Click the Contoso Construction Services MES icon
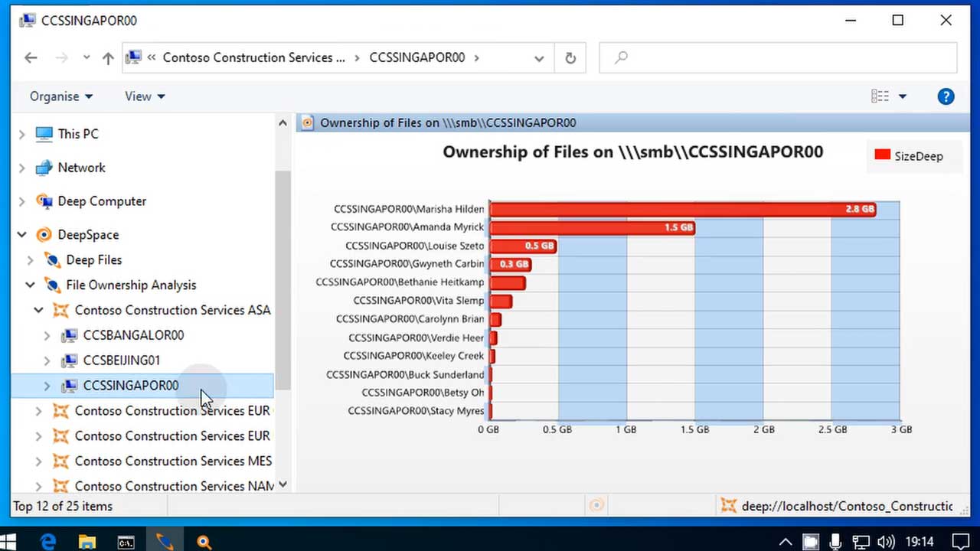The image size is (980, 551). tap(60, 461)
